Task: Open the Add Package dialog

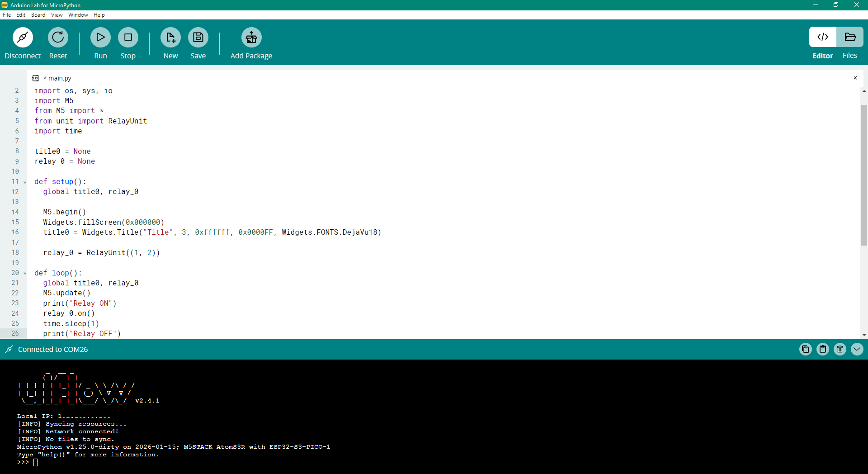Action: coord(251,38)
